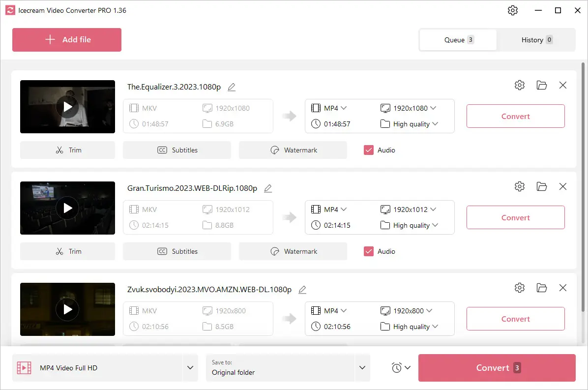Open Trim for Gran.Turismo

click(67, 251)
